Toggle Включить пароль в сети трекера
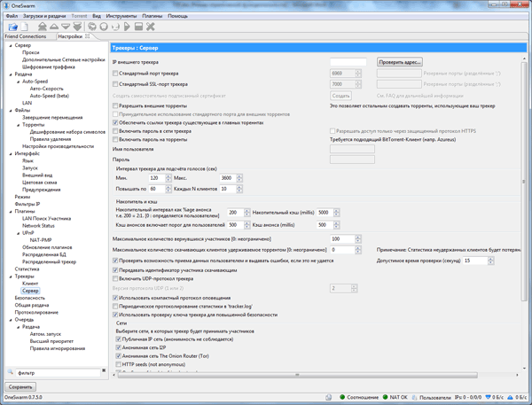 (x=115, y=131)
